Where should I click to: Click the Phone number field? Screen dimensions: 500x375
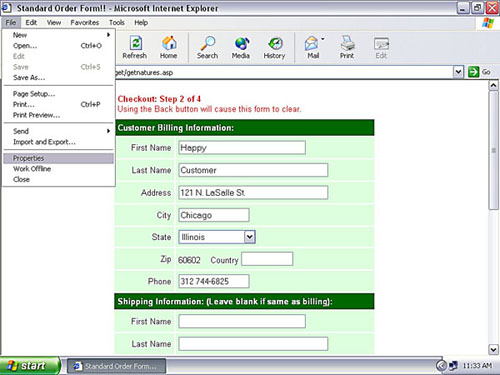point(214,281)
